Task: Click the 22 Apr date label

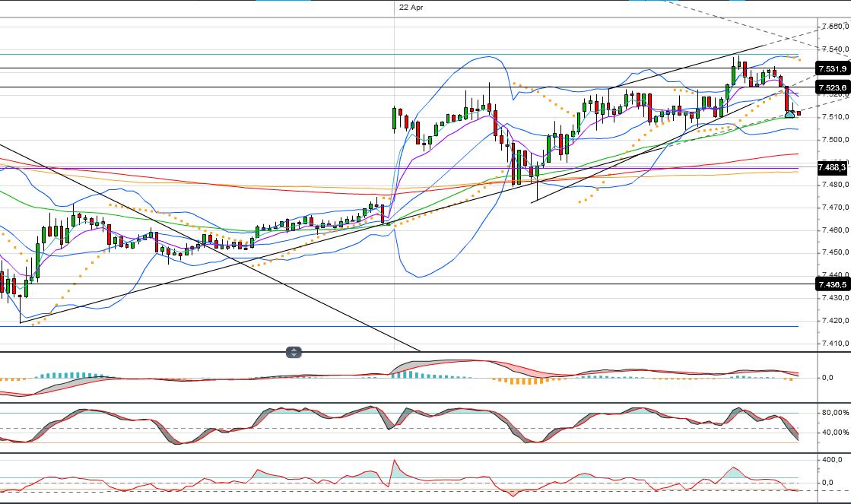Action: point(411,8)
